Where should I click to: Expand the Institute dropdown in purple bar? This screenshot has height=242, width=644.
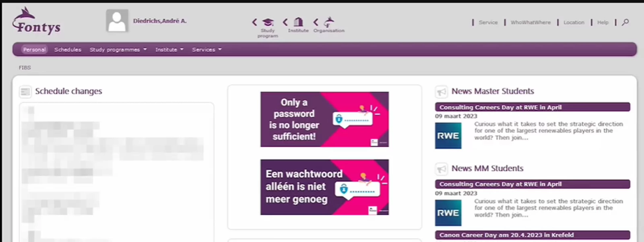point(169,50)
